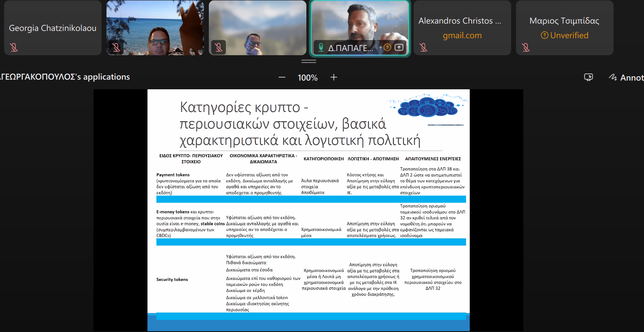This screenshot has width=644, height=332.
Task: Click the 100% zoom level indicator
Action: point(308,78)
